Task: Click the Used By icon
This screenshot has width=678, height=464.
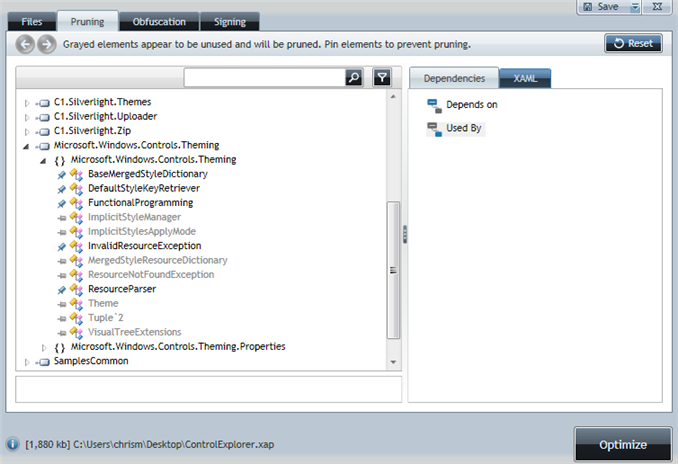Action: [x=435, y=129]
